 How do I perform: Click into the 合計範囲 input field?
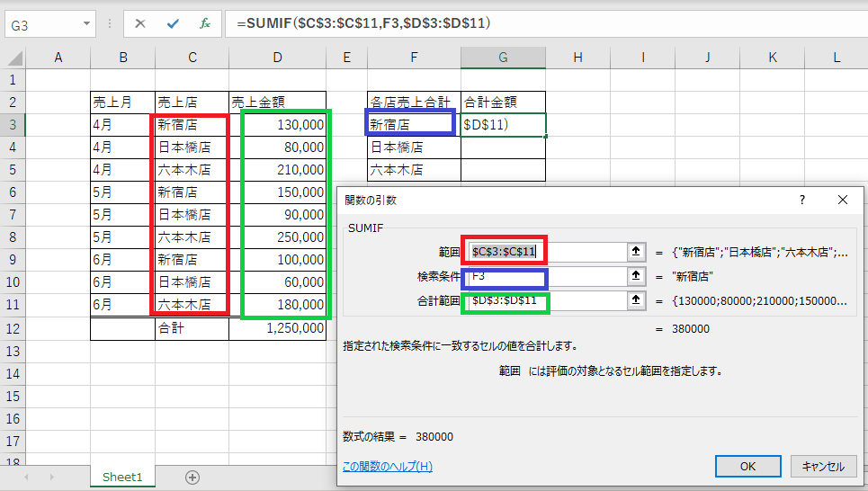pyautogui.click(x=548, y=300)
